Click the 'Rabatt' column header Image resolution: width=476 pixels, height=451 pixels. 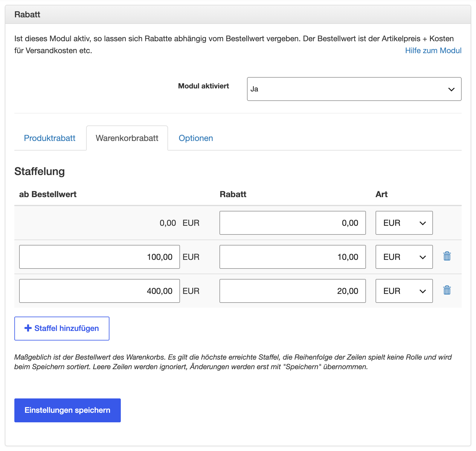233,194
